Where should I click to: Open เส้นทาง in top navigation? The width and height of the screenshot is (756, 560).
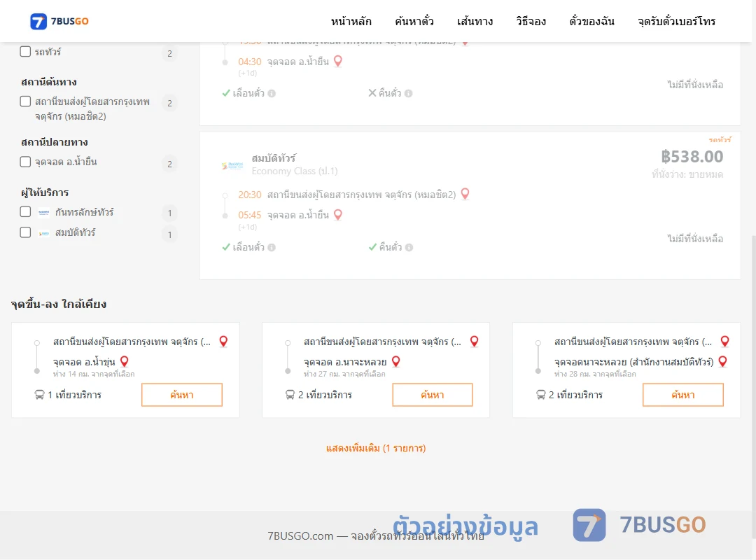475,21
